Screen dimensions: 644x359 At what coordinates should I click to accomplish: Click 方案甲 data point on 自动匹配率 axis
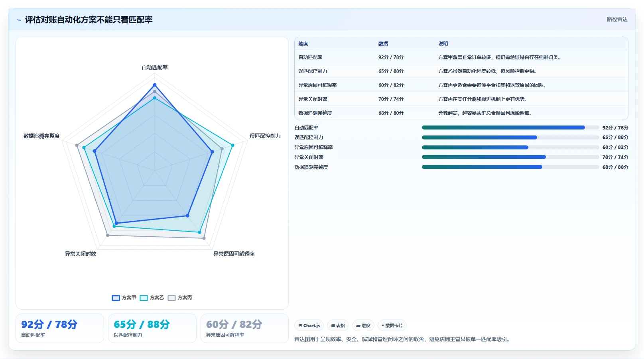(155, 85)
